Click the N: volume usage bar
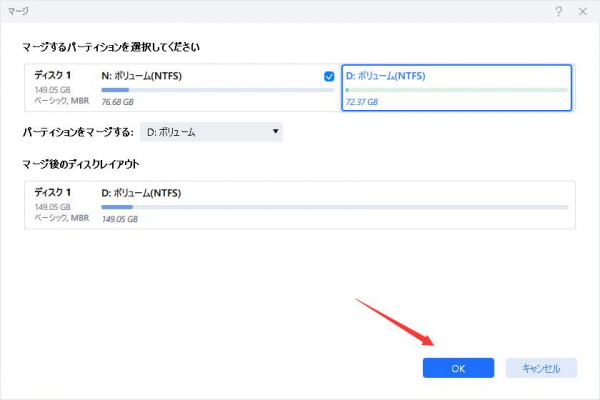Image resolution: width=600 pixels, height=400 pixels. click(217, 90)
